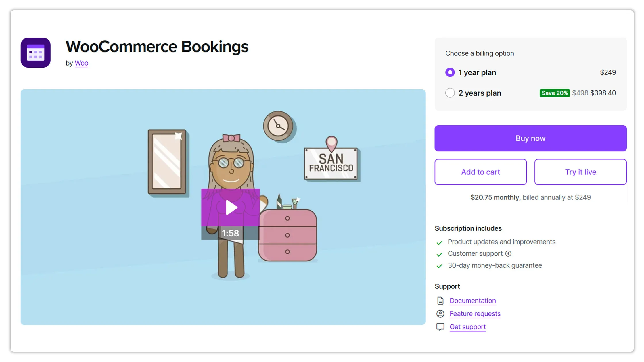Viewport: 644px width, 362px height.
Task: Click the Add to cart button
Action: (x=481, y=172)
